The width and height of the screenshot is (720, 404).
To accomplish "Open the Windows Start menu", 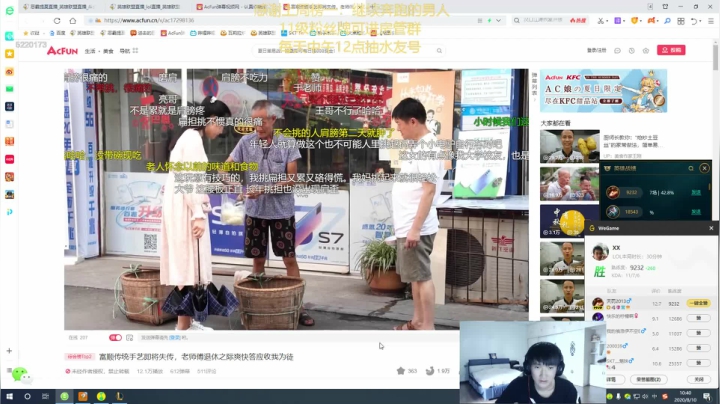I will click(9, 396).
